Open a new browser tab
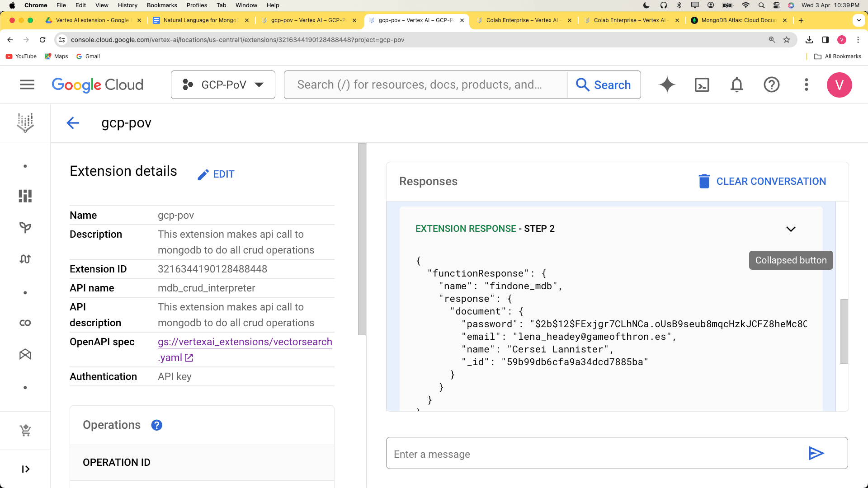868x488 pixels. click(801, 20)
